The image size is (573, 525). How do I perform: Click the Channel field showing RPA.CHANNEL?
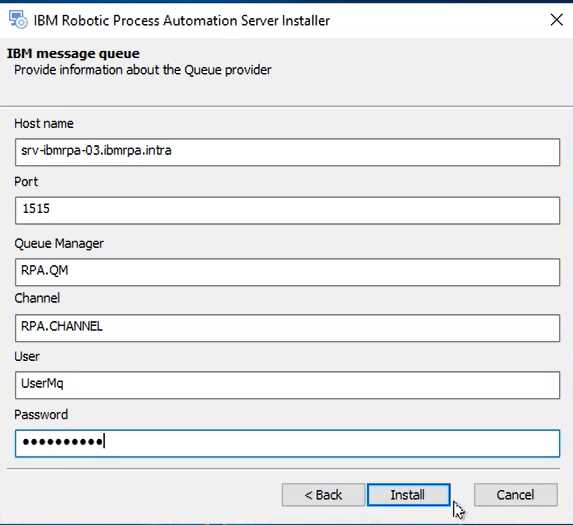pos(287,328)
